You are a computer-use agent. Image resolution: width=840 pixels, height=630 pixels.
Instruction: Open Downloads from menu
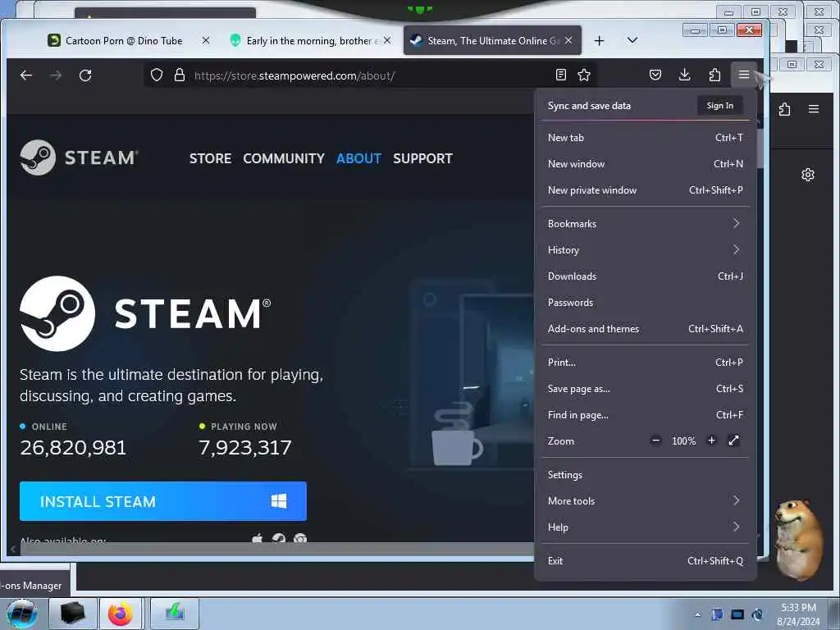645,276
